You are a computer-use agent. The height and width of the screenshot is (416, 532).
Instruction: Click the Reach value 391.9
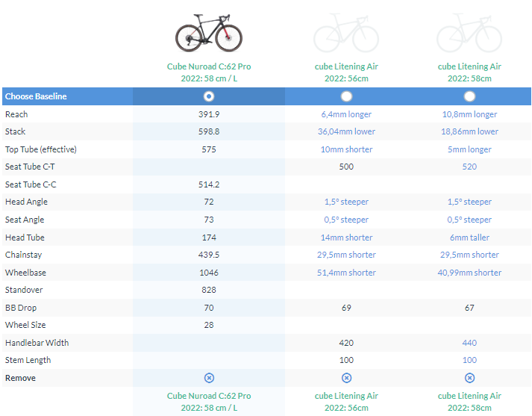209,114
